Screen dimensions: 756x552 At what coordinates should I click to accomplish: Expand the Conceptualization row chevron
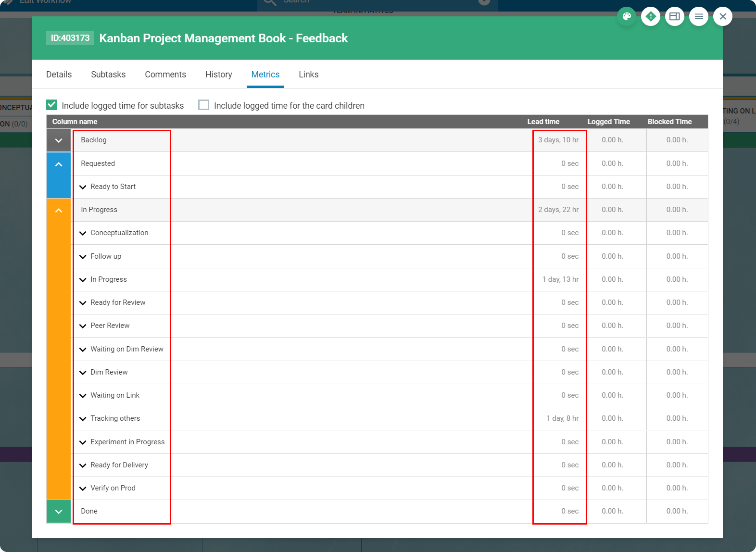tap(83, 233)
